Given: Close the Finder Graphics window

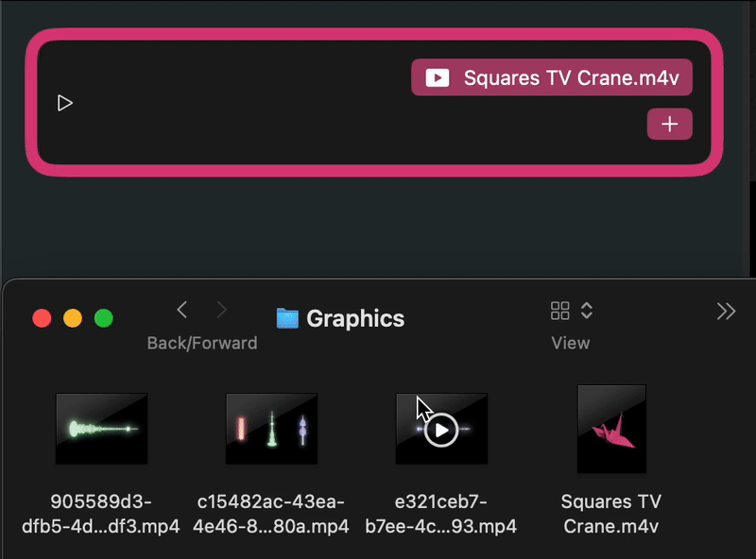Looking at the screenshot, I should click(x=42, y=318).
